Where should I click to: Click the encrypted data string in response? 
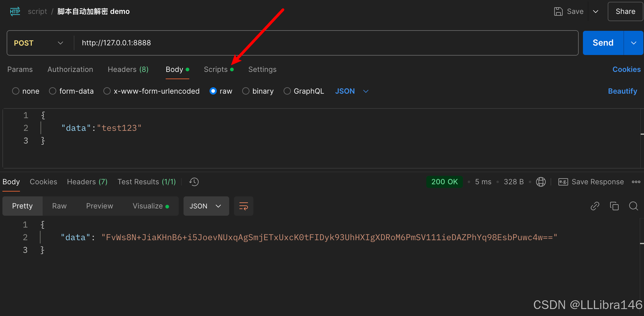pyautogui.click(x=329, y=237)
